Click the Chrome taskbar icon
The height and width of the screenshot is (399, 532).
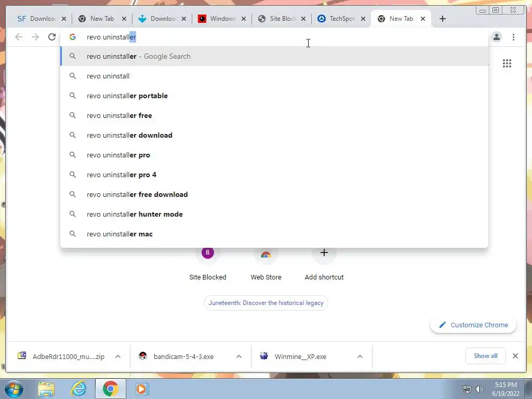coord(110,389)
